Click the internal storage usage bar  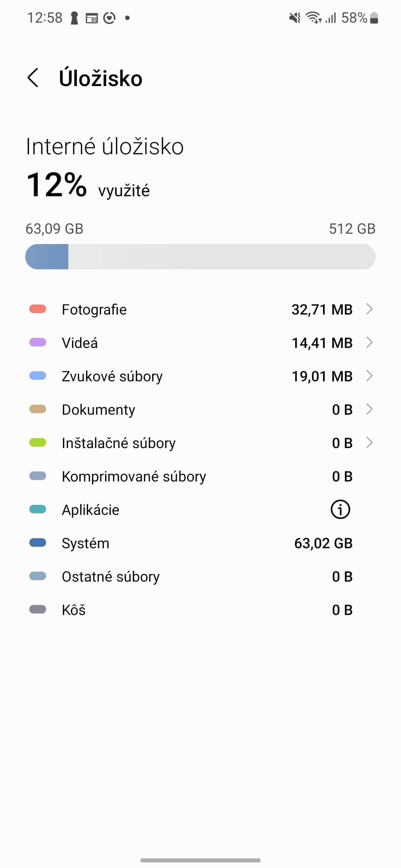200,257
